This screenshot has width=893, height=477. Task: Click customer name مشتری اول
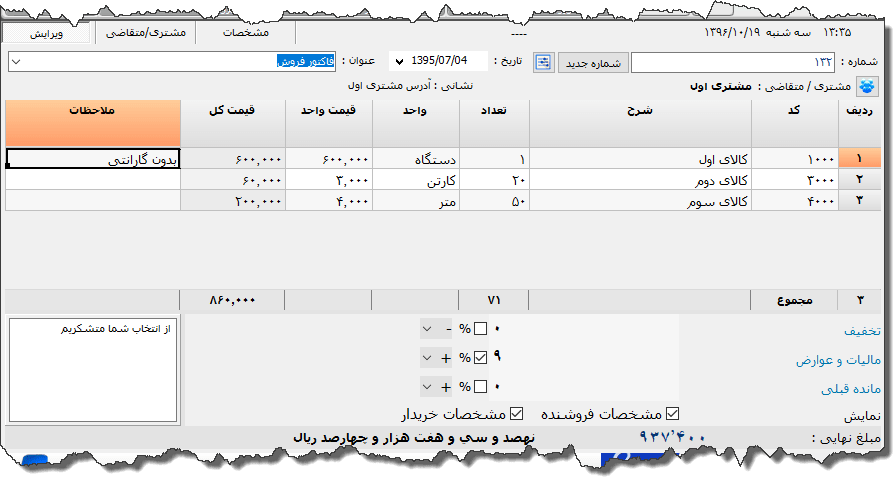coord(721,87)
